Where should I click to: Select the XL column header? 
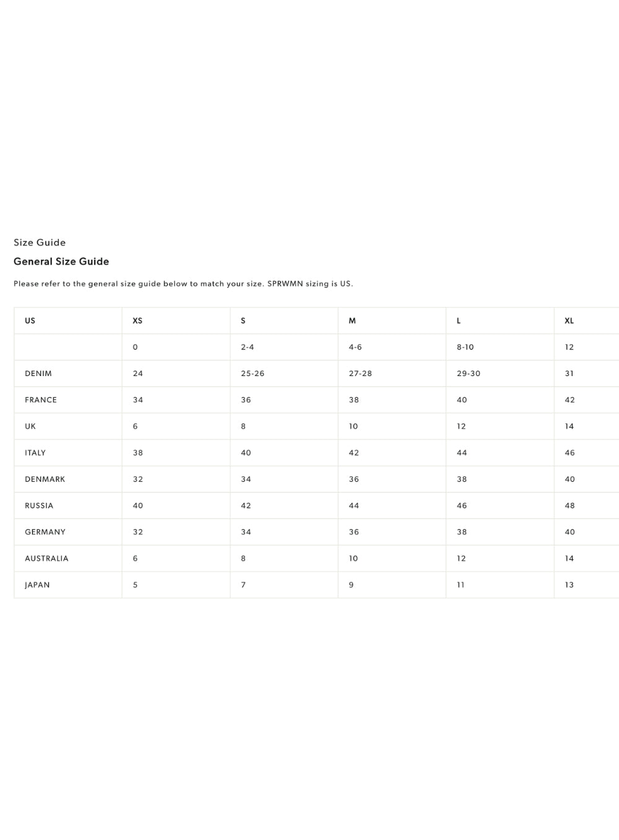[569, 320]
